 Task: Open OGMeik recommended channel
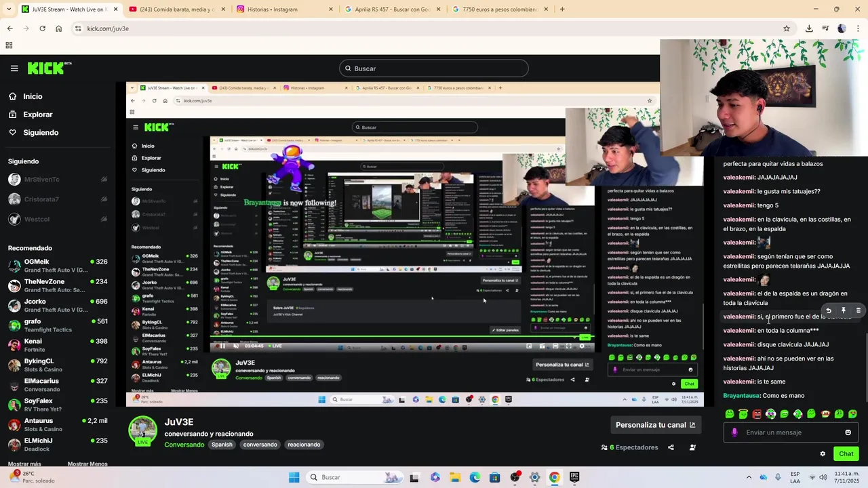(58, 266)
